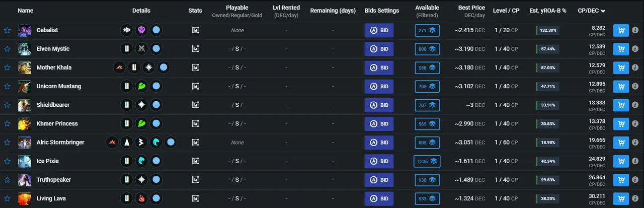The image size is (644, 208).
Task: Click BID button for Living Lava
Action: 379,198
